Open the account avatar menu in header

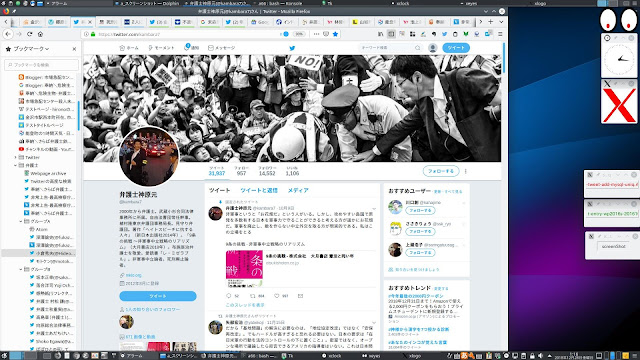[433, 48]
